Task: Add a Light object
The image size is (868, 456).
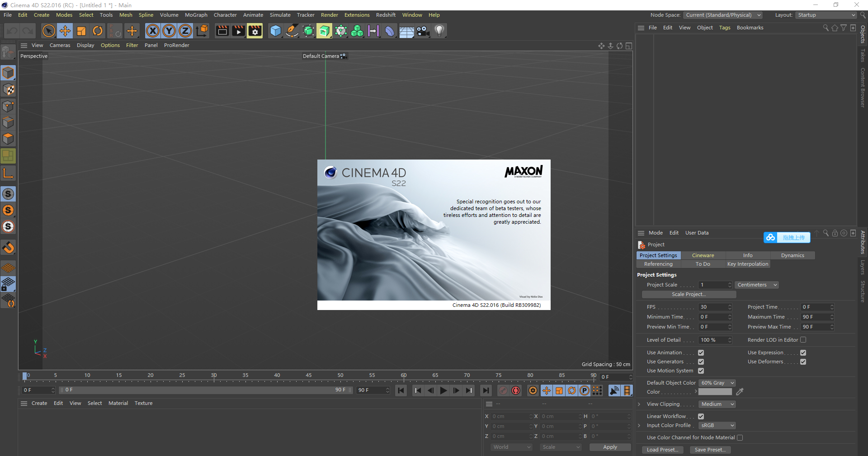Action: pos(439,31)
